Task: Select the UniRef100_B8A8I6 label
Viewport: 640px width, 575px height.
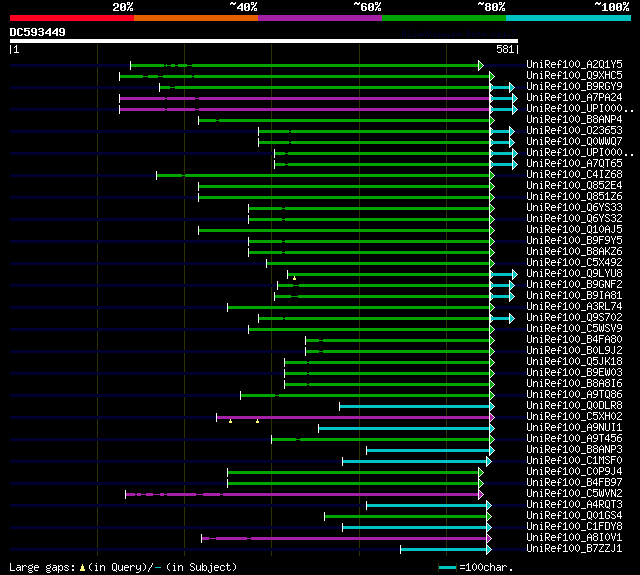Action: pos(574,384)
